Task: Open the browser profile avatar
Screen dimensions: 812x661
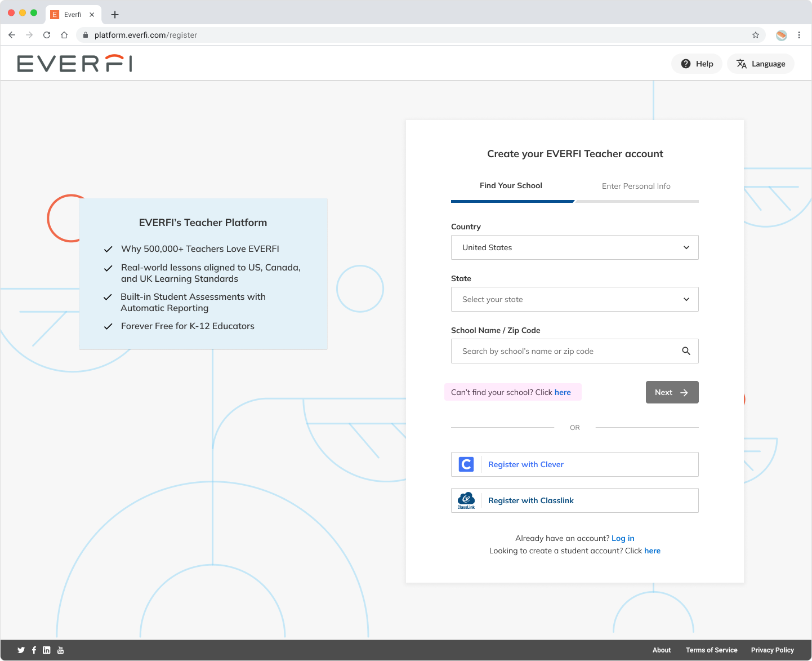Action: [782, 35]
